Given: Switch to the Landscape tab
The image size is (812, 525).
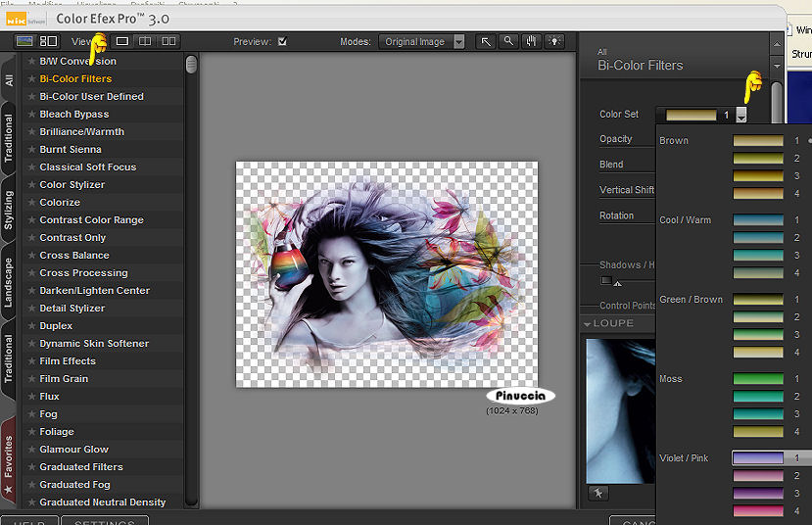Looking at the screenshot, I should (9, 282).
